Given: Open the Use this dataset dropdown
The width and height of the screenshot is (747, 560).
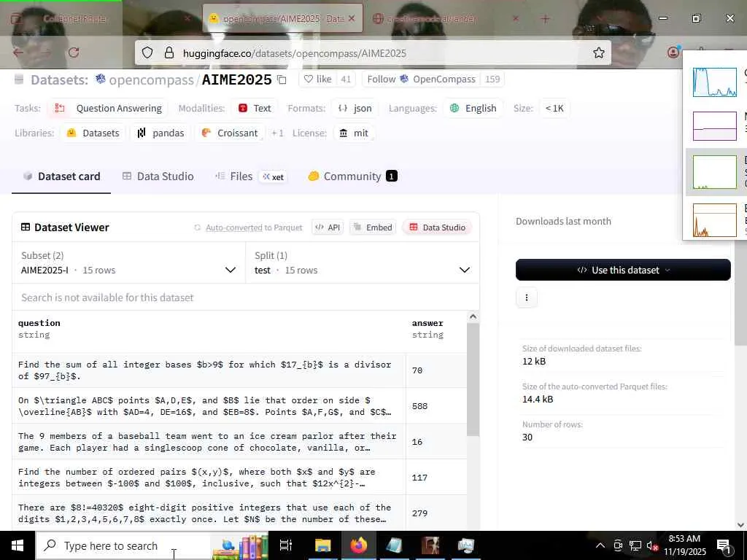Looking at the screenshot, I should point(623,270).
